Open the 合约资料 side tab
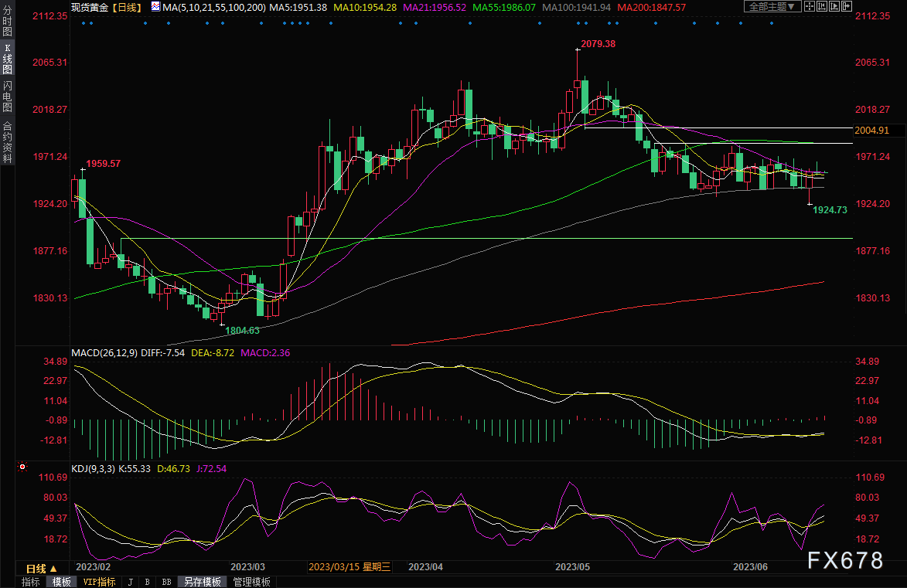 coord(7,141)
